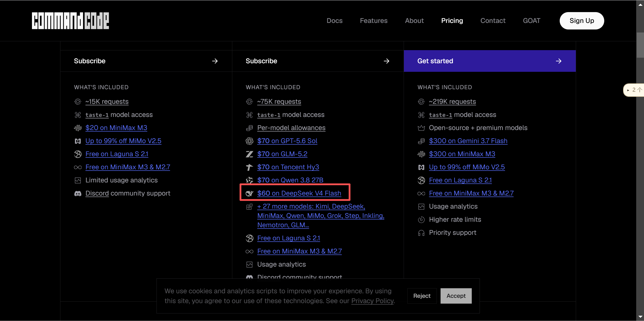Click the side widget showing 2

tap(634, 90)
